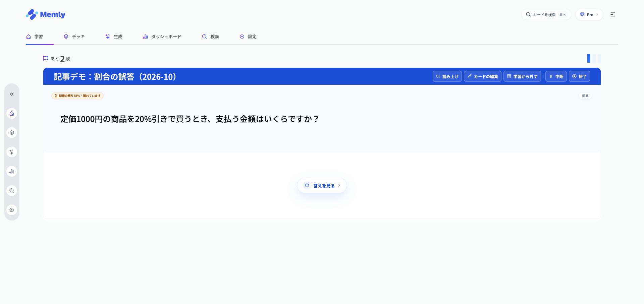Click the layers icon on デッキ tab
The height and width of the screenshot is (304, 644).
pos(66,37)
